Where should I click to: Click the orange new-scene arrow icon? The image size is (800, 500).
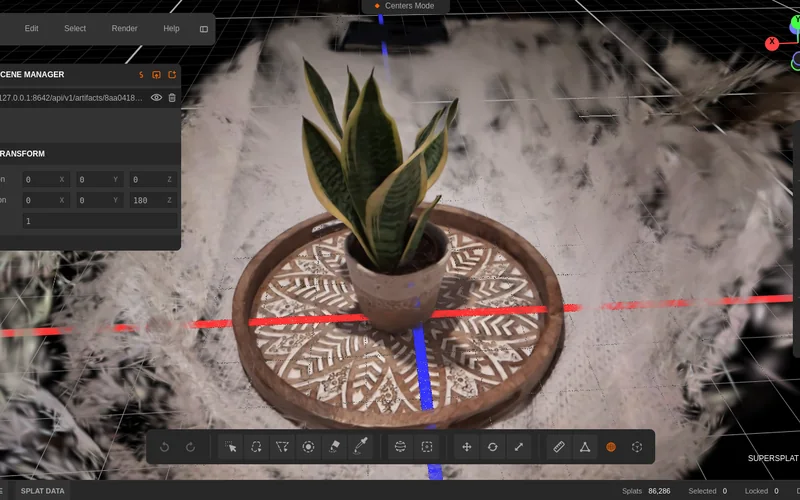[x=172, y=74]
